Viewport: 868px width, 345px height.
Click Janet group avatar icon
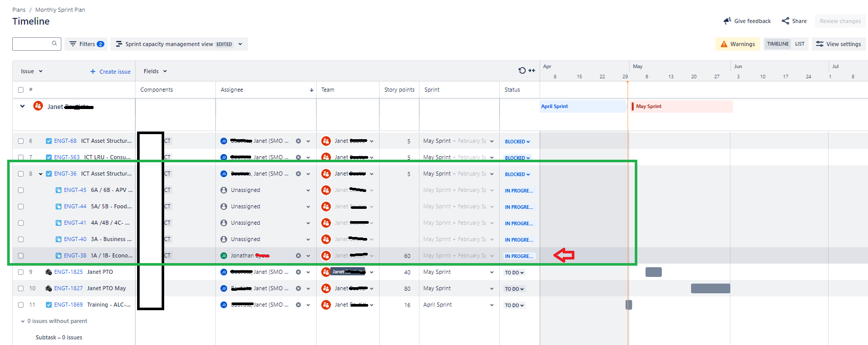38,105
